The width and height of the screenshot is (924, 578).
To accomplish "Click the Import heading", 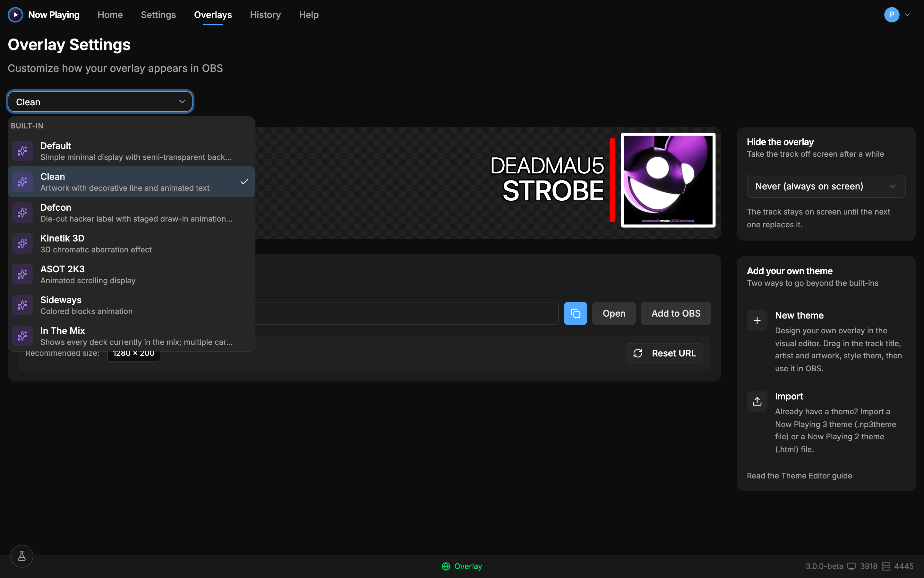I will (x=789, y=397).
